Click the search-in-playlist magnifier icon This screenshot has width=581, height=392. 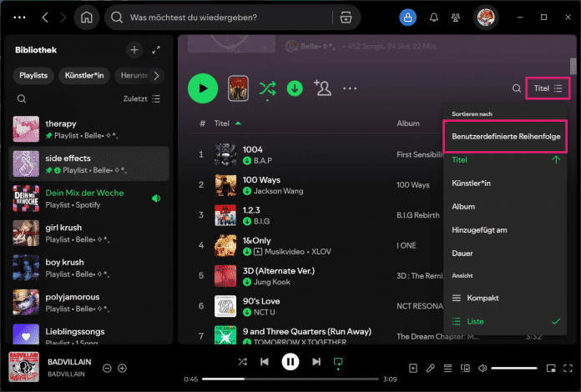[x=517, y=88]
